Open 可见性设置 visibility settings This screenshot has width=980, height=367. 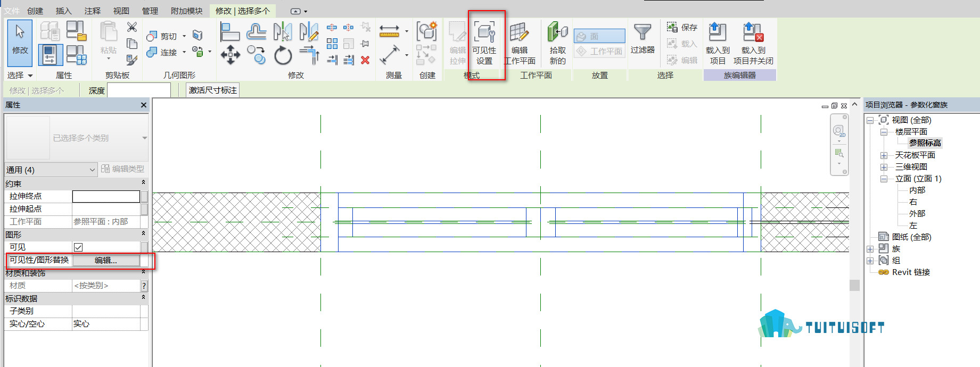tap(484, 44)
